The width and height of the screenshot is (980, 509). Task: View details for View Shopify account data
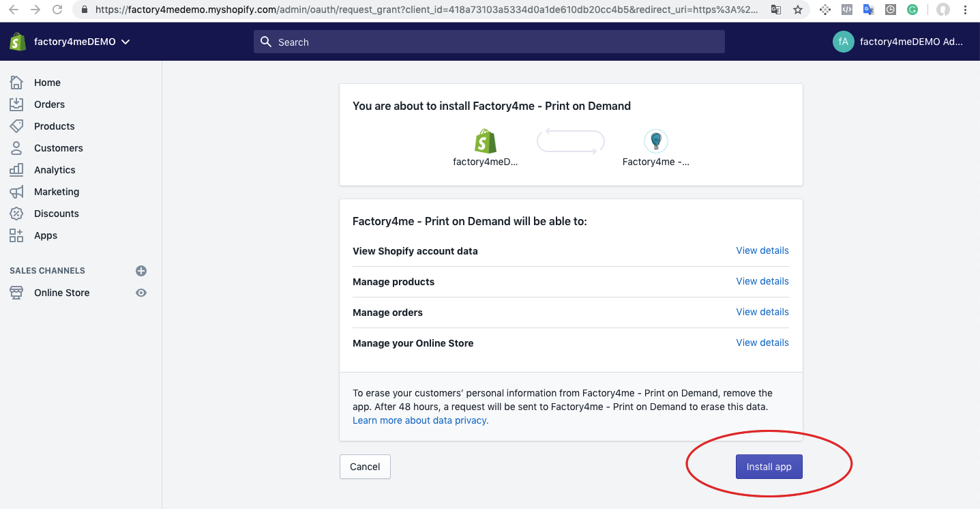point(762,250)
